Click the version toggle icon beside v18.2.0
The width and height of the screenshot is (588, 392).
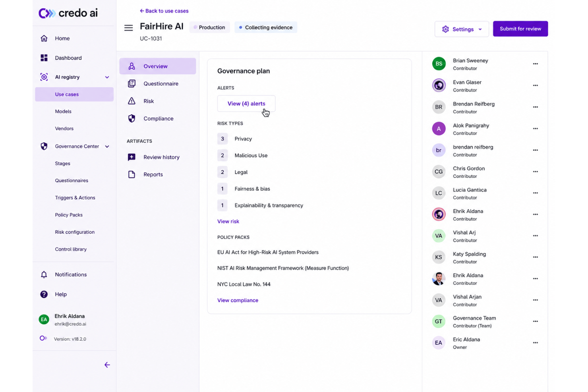click(x=43, y=338)
